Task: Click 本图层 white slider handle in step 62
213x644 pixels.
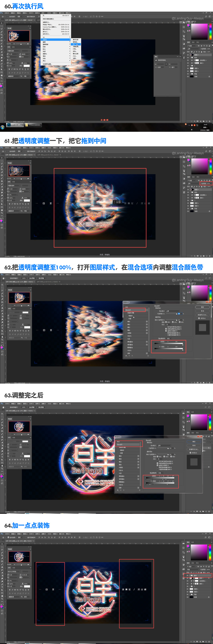Action: (x=182, y=345)
